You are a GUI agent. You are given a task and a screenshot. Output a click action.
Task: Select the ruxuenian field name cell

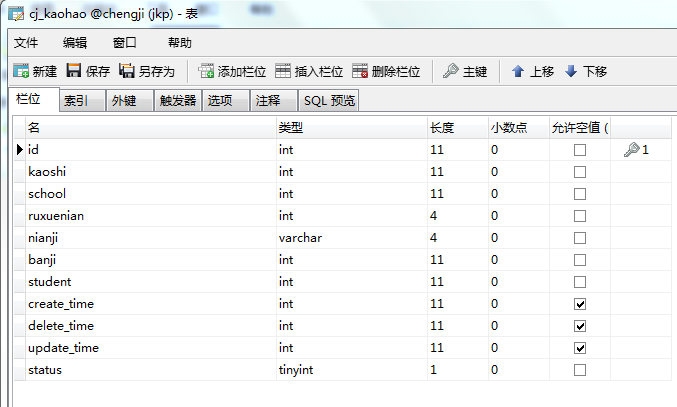pos(151,216)
